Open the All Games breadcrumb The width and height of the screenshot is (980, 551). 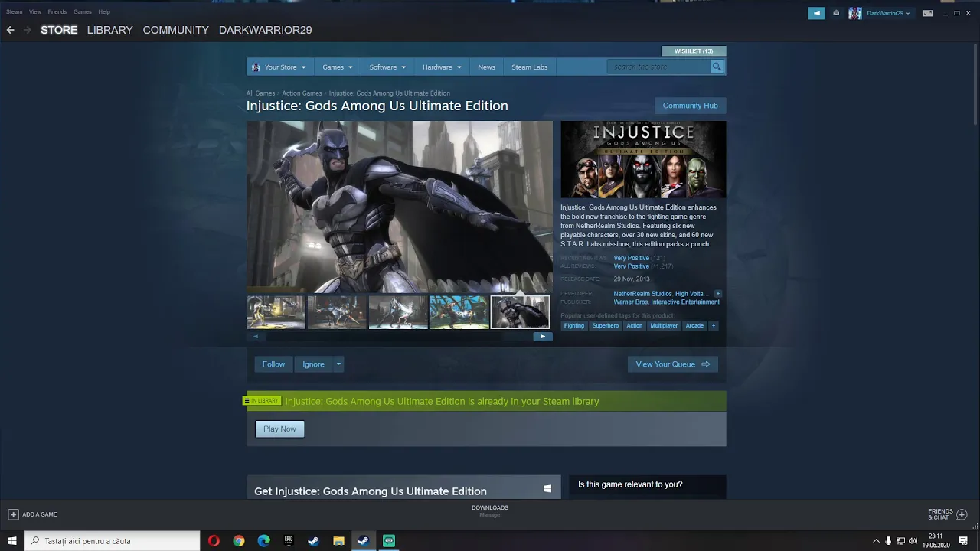[x=260, y=93]
